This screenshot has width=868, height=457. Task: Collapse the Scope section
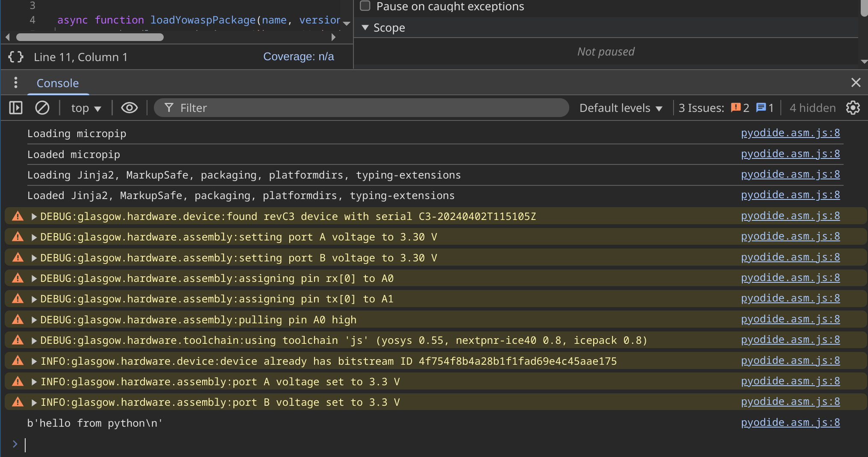pos(365,28)
